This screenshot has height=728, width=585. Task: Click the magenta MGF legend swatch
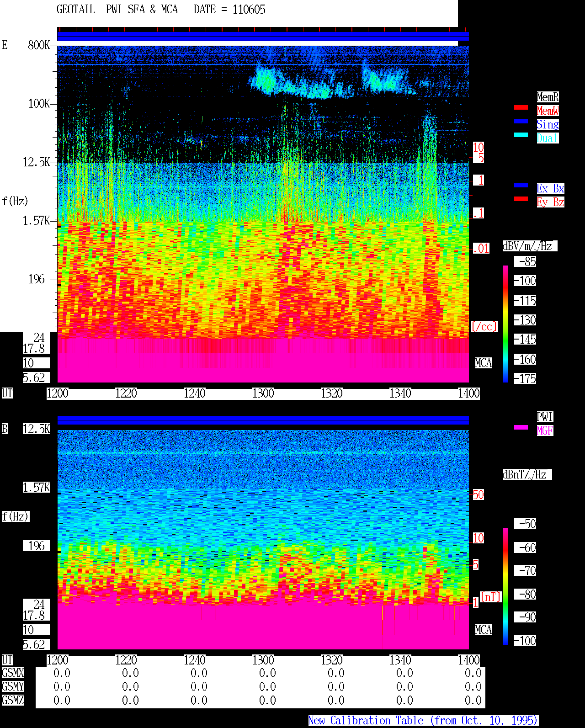coord(521,427)
